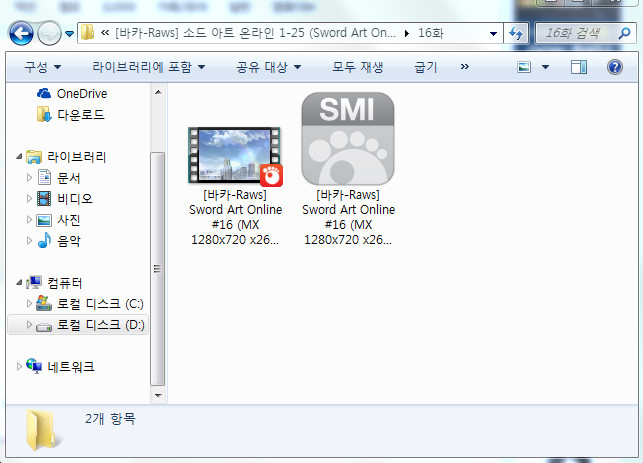Click the video file's name label

235,217
